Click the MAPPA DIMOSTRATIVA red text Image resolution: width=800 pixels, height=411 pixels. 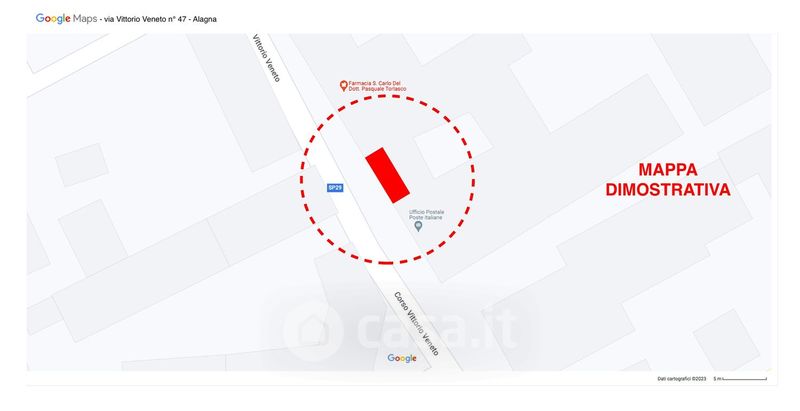tap(668, 179)
